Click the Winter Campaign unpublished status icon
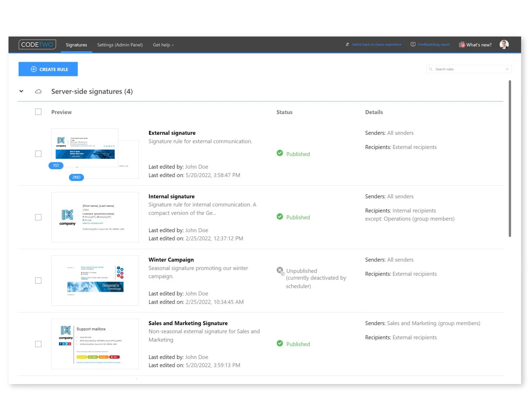Screen dimensions: 530x420 coord(280,270)
